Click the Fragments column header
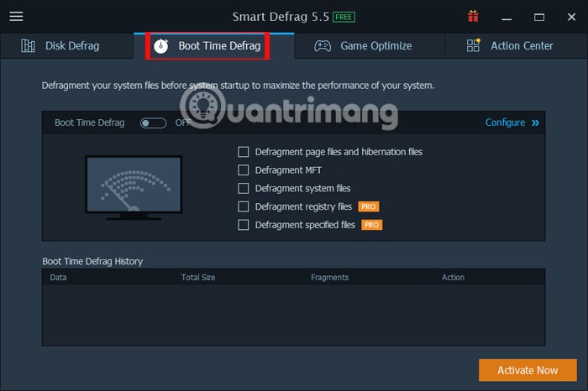The height and width of the screenshot is (391, 588). (x=329, y=278)
